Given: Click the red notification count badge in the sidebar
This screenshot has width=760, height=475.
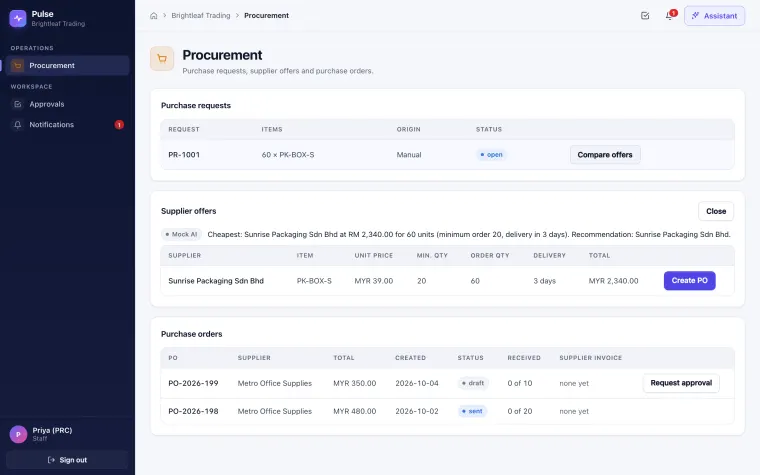Looking at the screenshot, I should [119, 125].
